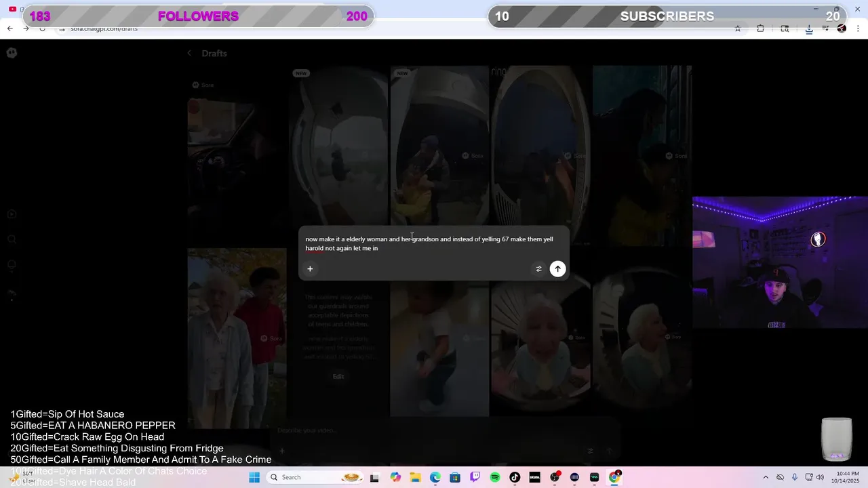This screenshot has height=488, width=868.
Task: Open the volume control in system tray
Action: tap(819, 477)
